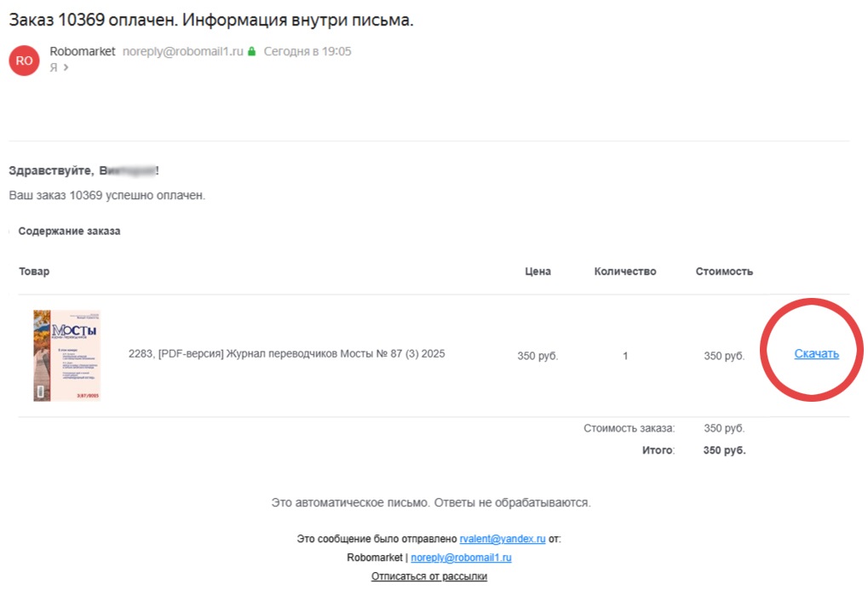Click the Цена column header
Screen dimensions: 868x595
(537, 272)
